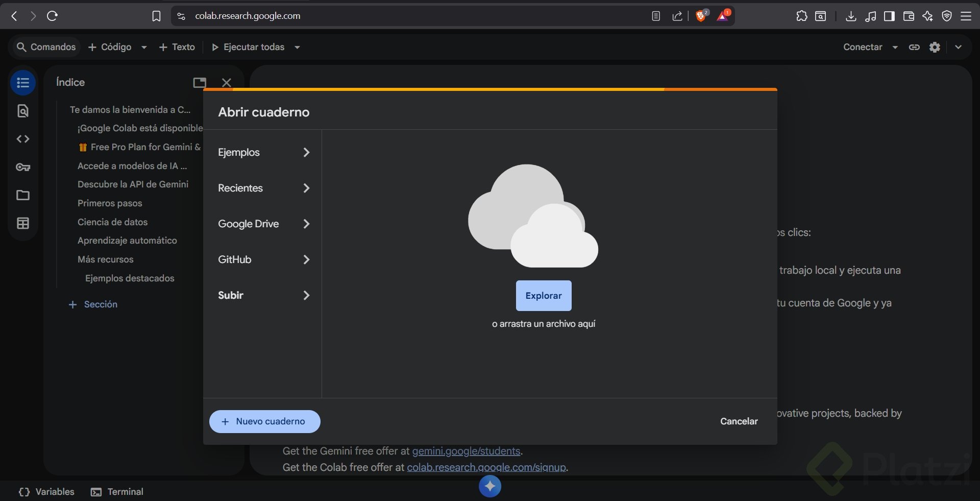Open the browser main hamburger menu

[966, 16]
